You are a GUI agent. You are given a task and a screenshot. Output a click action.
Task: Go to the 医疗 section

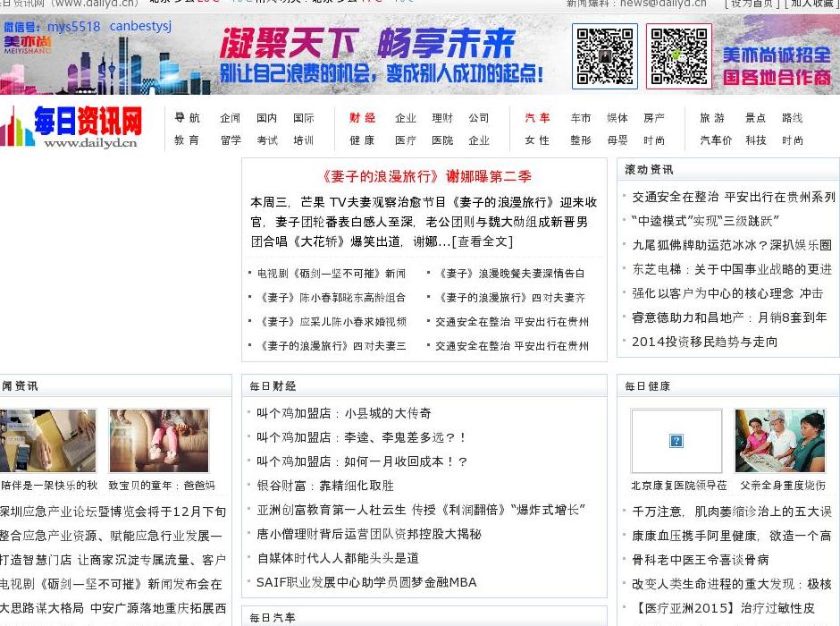tap(405, 140)
